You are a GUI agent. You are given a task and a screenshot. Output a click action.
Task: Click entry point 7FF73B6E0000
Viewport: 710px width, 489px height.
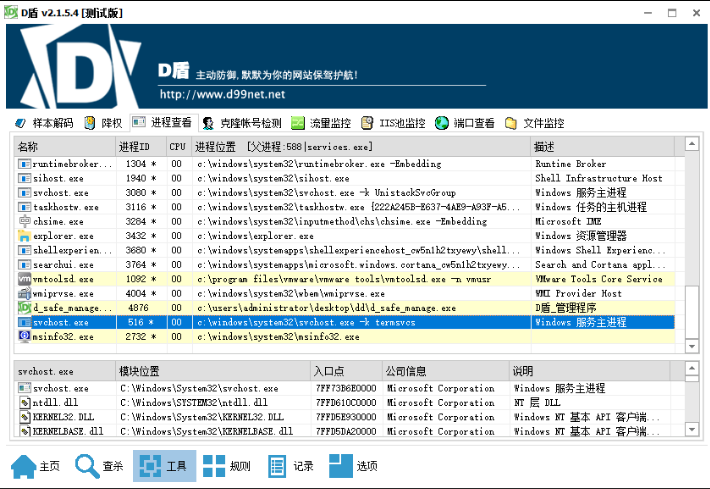click(x=346, y=388)
